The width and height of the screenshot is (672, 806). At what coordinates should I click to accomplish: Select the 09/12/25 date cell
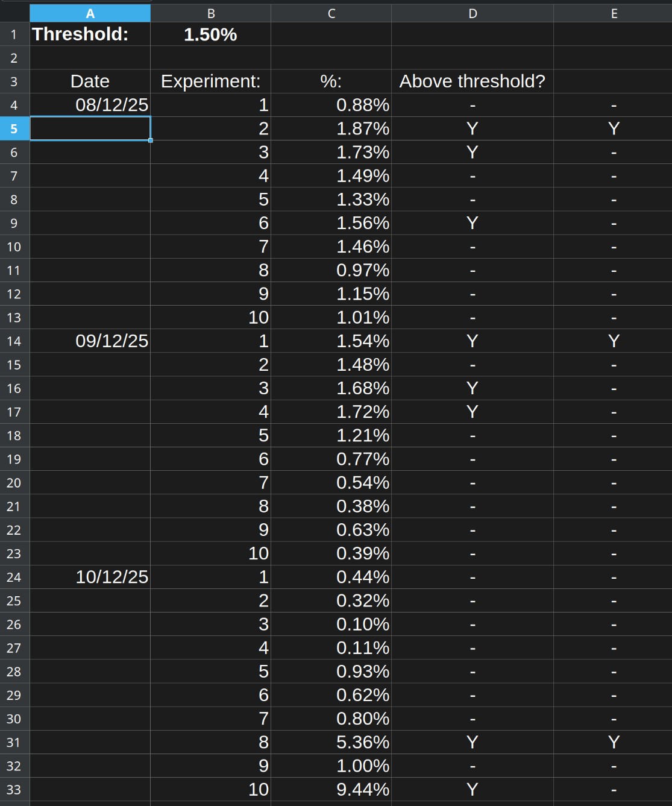click(x=90, y=341)
